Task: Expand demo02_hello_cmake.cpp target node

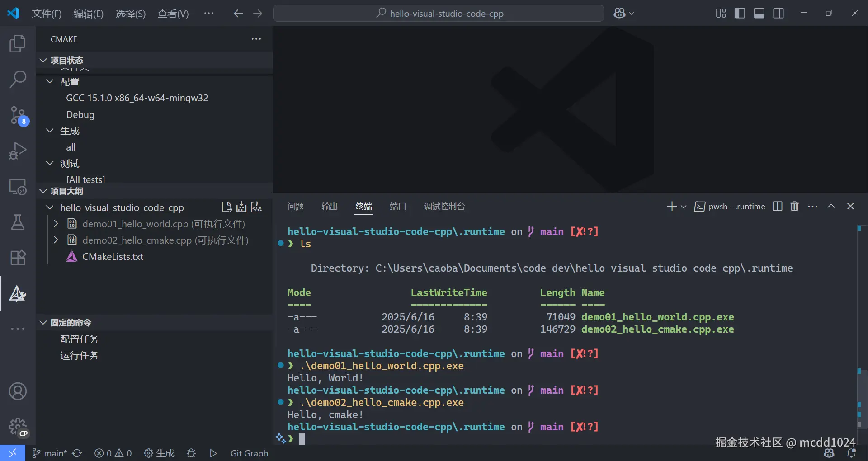Action: 56,240
